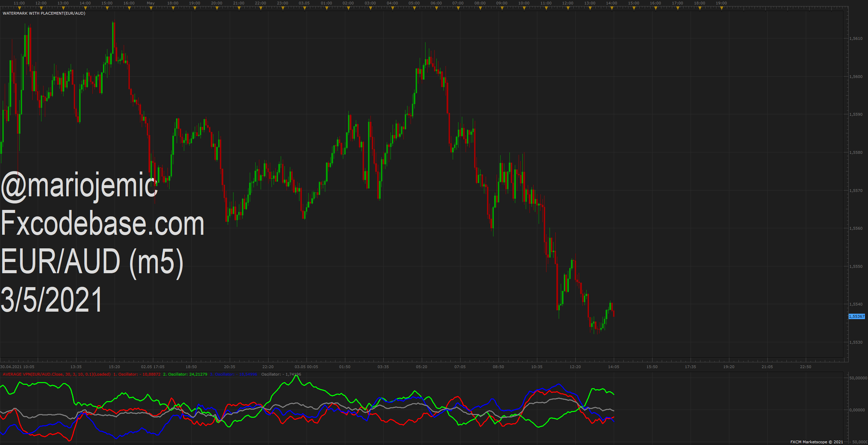
Task: Click the 30.04.2021 10:05 date label
Action: tap(17, 367)
